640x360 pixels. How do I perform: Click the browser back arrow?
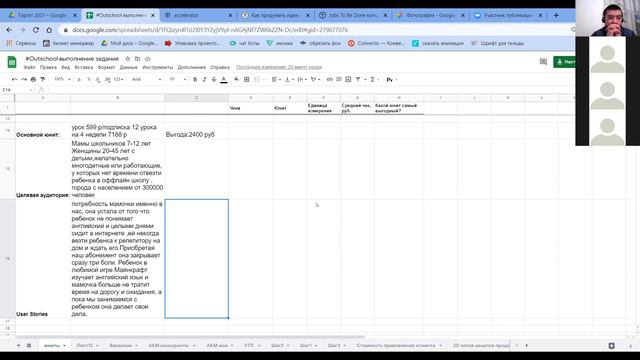[x=9, y=30]
